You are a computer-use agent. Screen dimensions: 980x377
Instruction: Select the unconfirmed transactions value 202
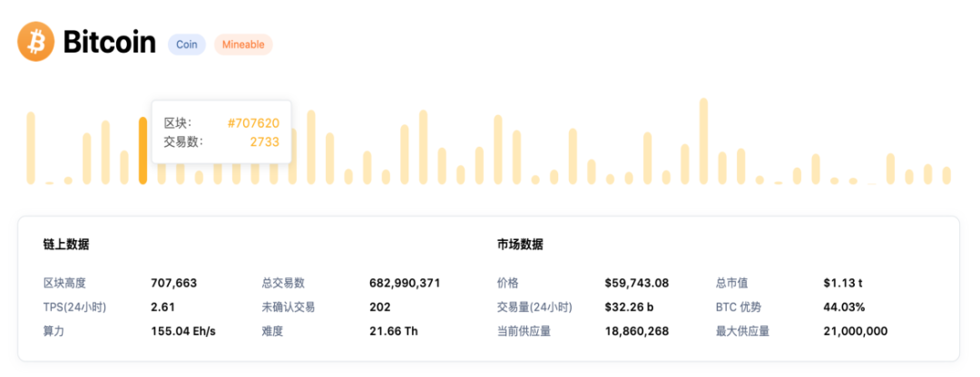tap(380, 307)
